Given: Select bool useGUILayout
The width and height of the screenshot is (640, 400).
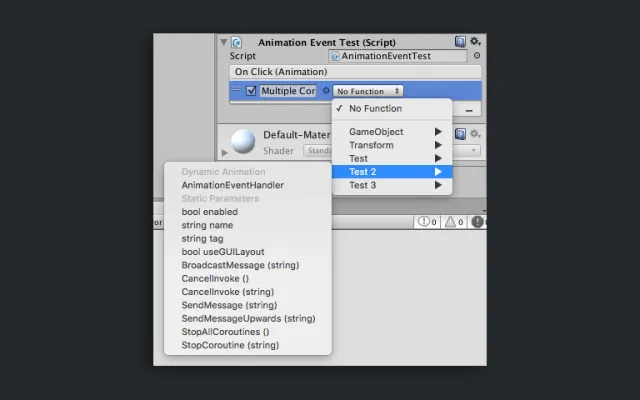Looking at the screenshot, I should (248, 252).
